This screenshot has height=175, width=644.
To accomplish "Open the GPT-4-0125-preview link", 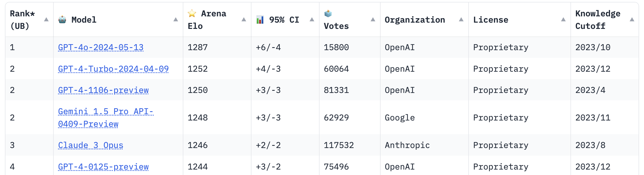I will (x=103, y=167).
